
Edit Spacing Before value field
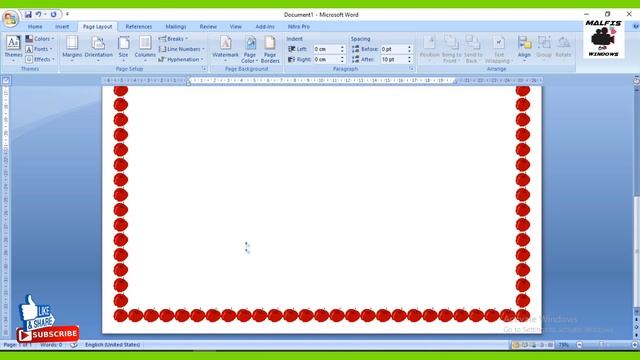[393, 49]
